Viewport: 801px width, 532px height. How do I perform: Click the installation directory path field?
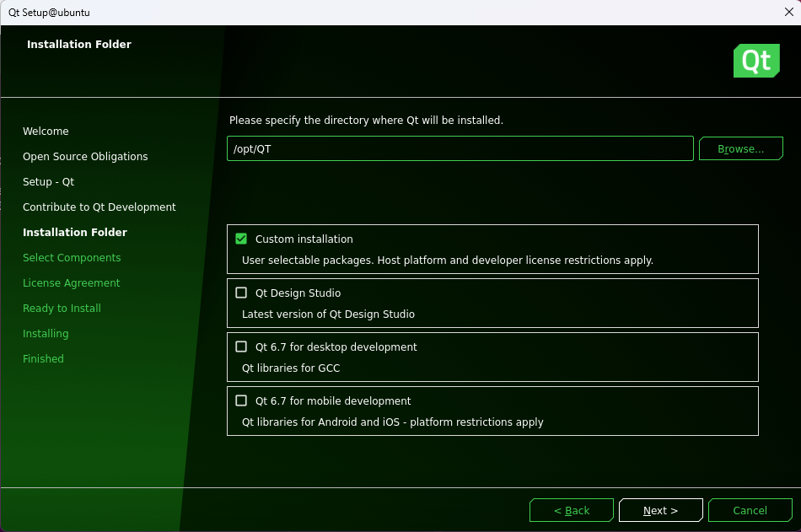click(x=460, y=149)
